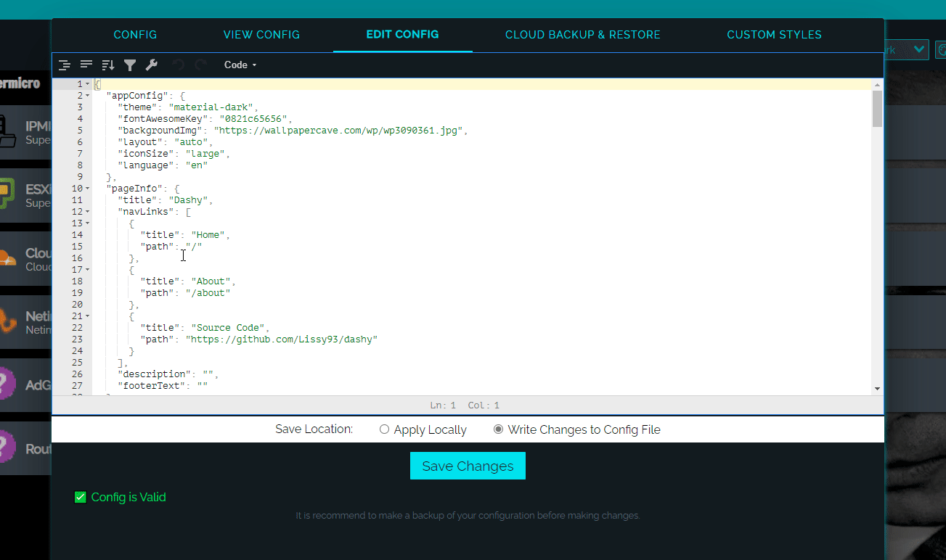Click the Config is Valid checkbox
Screen dimensions: 946x560
81,498
